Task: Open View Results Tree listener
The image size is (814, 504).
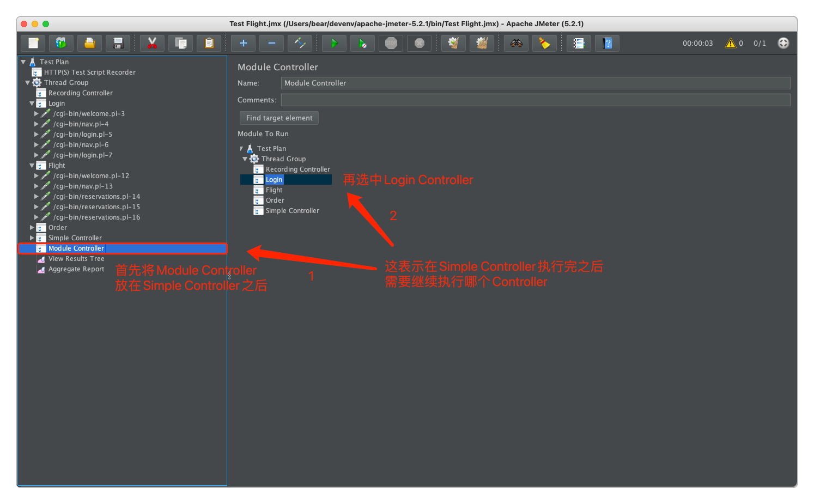Action: click(76, 259)
